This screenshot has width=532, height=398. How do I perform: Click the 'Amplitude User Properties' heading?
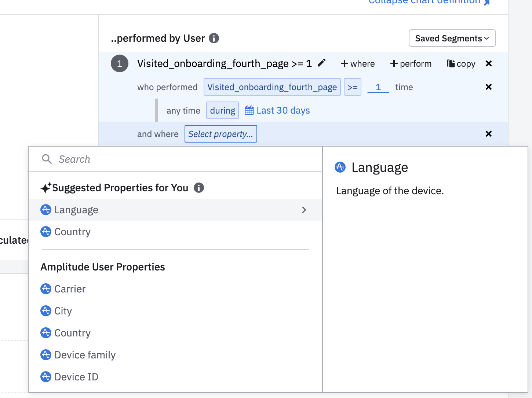103,267
